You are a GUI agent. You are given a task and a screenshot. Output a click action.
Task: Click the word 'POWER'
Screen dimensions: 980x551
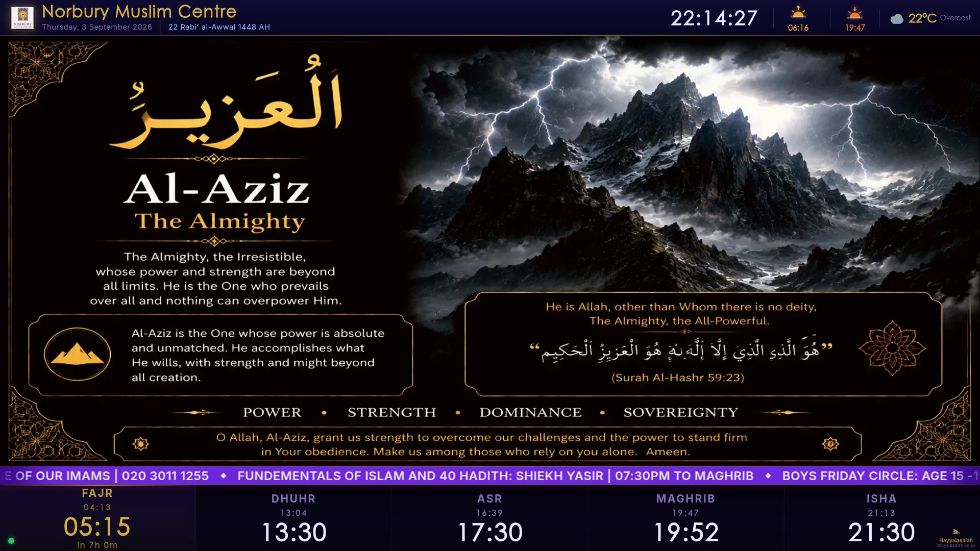(x=272, y=412)
